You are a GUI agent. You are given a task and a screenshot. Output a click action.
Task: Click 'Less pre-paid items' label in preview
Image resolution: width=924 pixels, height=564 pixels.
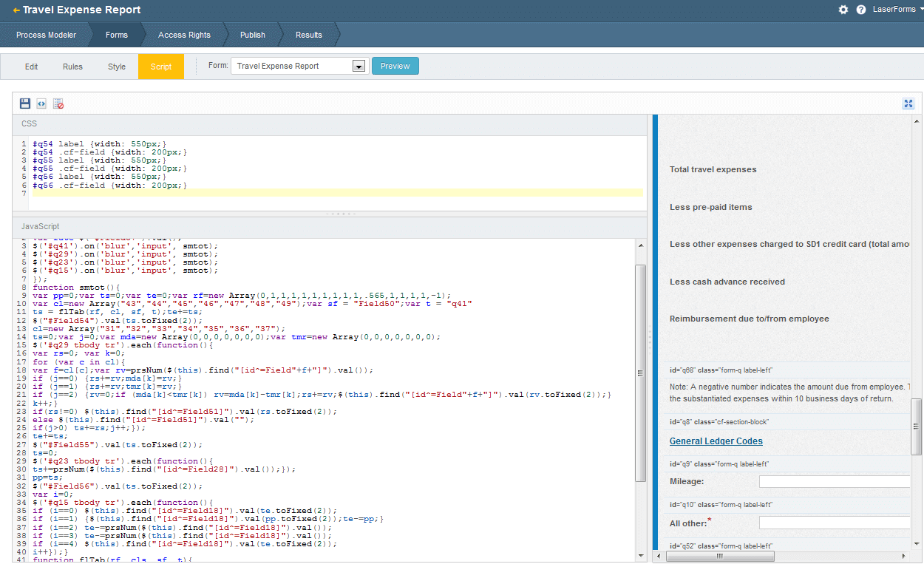(710, 207)
